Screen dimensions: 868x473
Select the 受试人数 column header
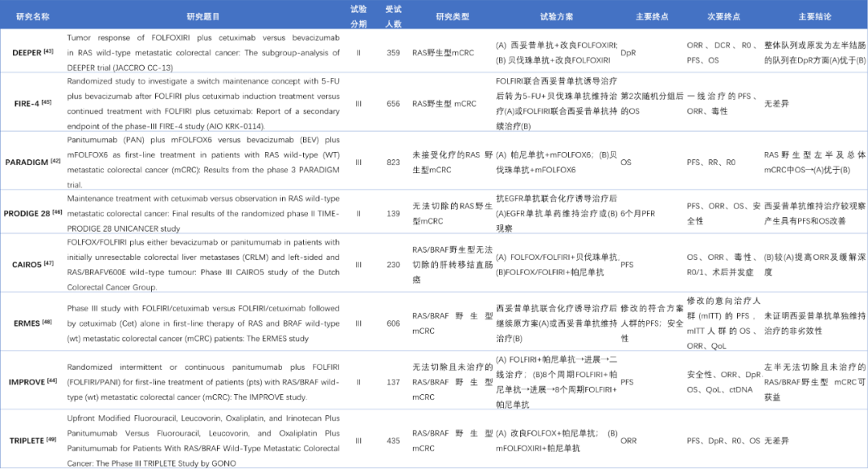pyautogui.click(x=393, y=16)
